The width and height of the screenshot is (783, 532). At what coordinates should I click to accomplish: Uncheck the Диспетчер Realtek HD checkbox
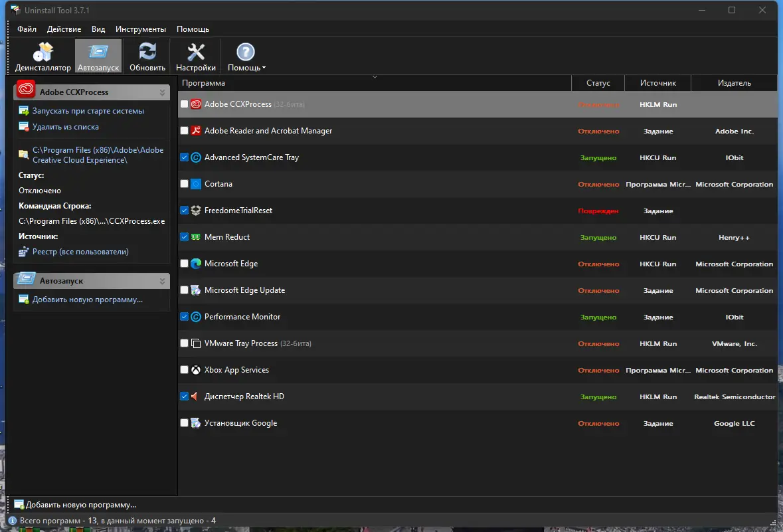pyautogui.click(x=184, y=396)
